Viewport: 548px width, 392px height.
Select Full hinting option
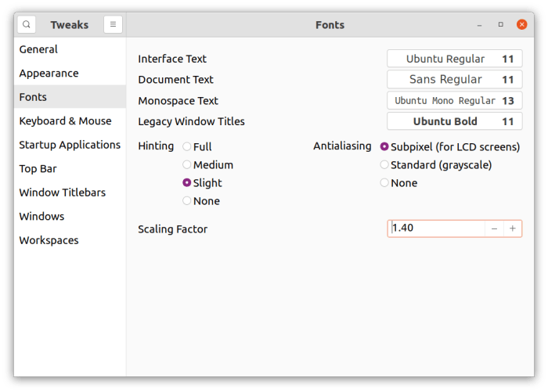187,146
